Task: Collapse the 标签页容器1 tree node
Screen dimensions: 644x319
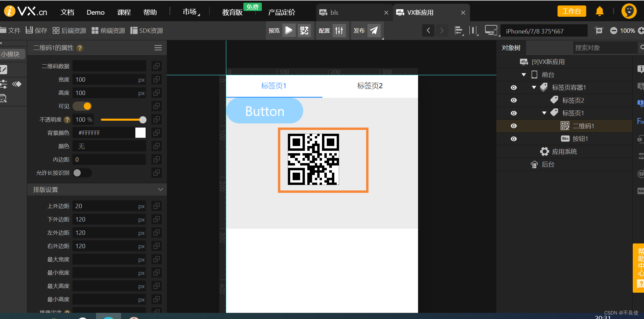Action: pos(534,88)
